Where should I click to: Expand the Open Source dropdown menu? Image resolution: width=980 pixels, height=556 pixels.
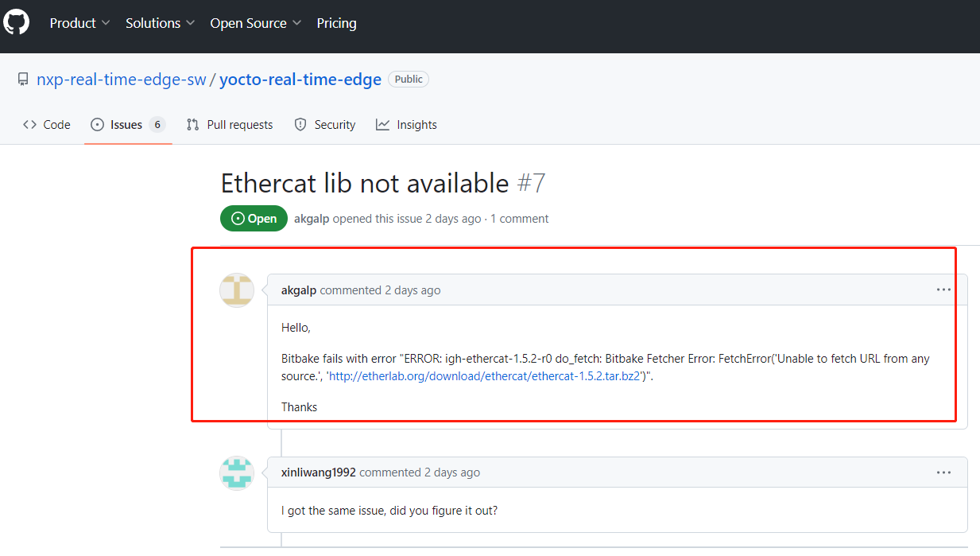[x=255, y=23]
